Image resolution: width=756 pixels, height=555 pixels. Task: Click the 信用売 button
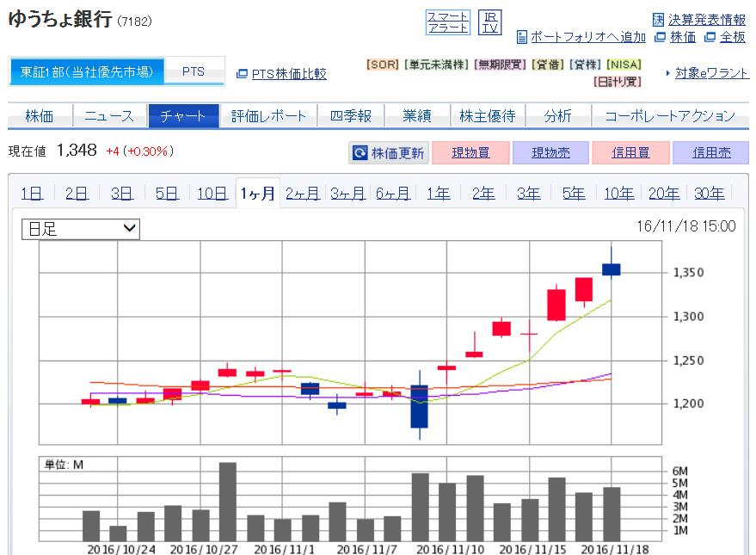click(x=711, y=153)
